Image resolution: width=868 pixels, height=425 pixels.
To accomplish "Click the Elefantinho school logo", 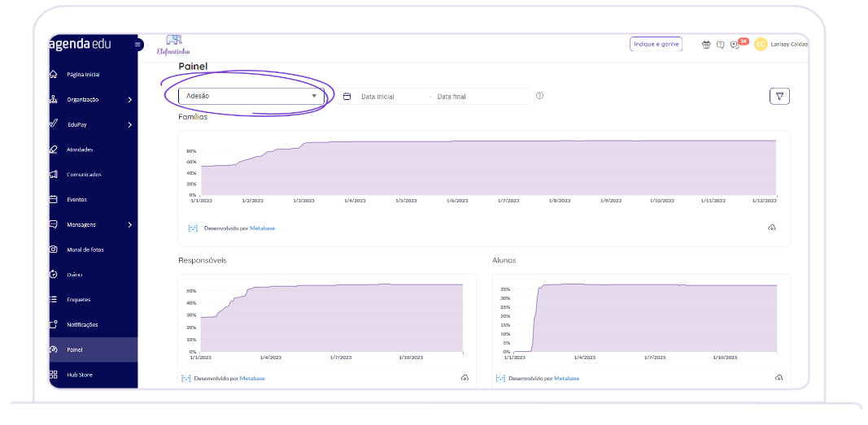I will 173,45.
